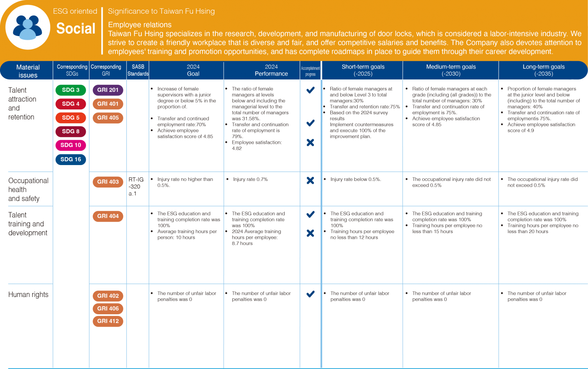Click the Material issues header cell
The height and width of the screenshot is (369, 588).
28,71
